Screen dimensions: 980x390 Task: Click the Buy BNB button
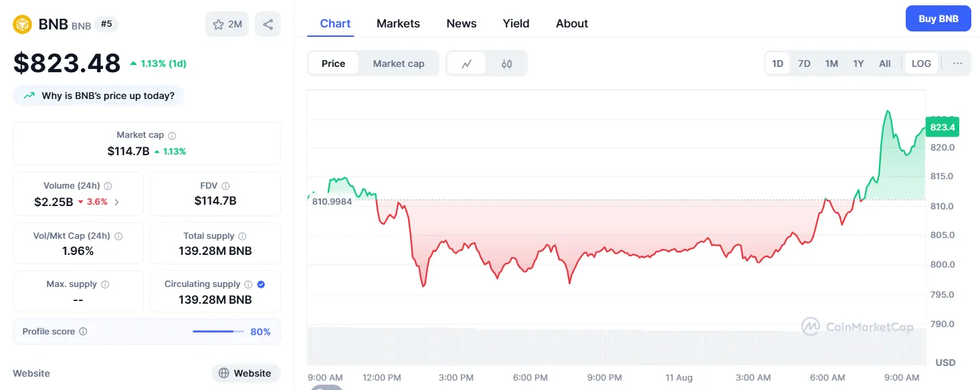tap(938, 19)
